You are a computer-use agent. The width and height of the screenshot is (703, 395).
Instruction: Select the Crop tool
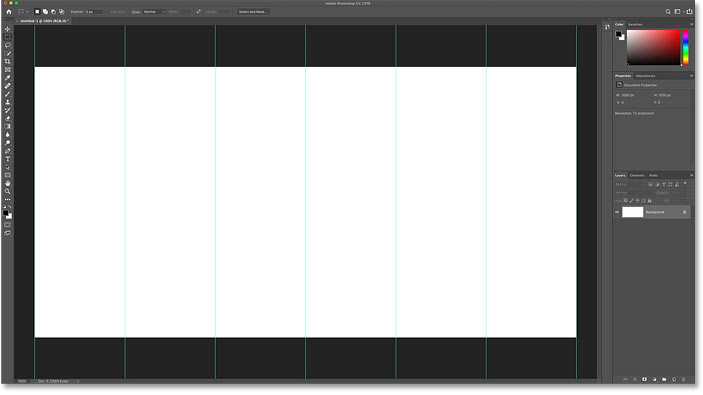pos(8,61)
